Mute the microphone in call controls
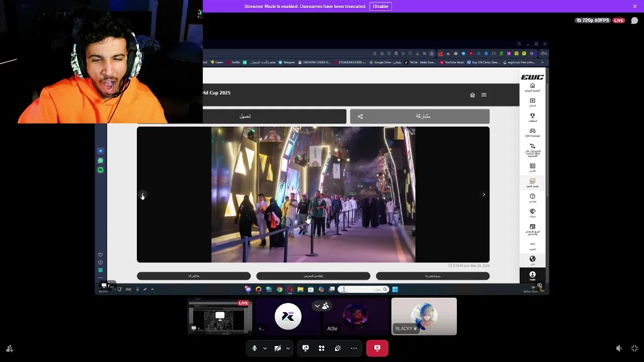 pos(255,348)
